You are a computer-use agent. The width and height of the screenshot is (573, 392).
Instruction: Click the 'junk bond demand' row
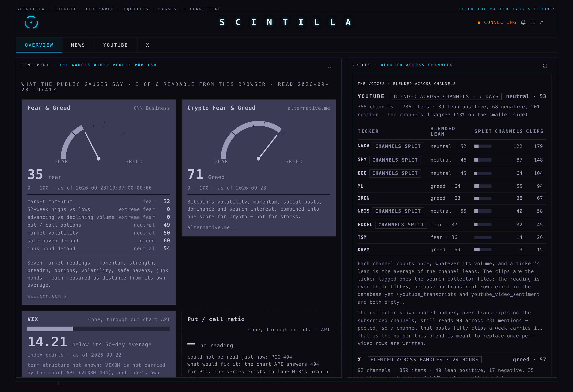coord(99,249)
